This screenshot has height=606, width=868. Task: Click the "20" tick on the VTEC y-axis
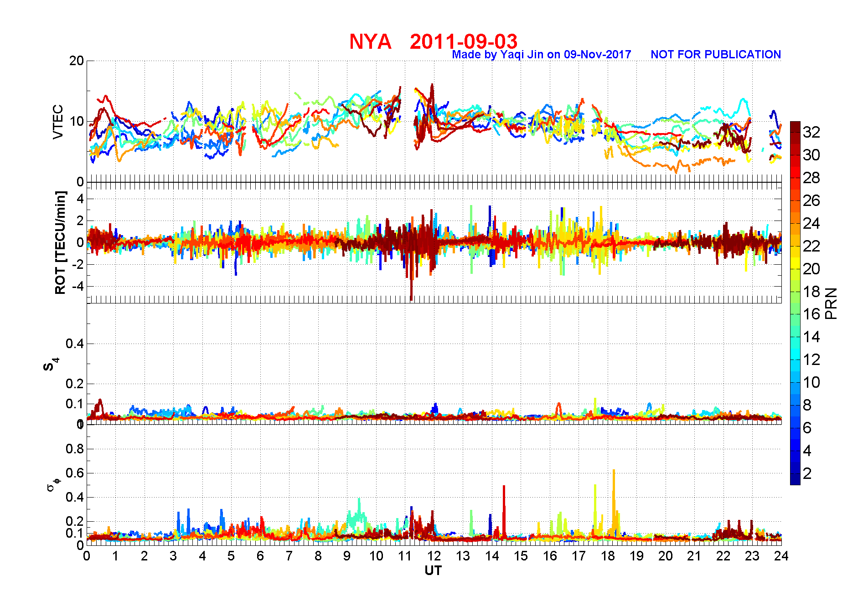click(x=77, y=61)
